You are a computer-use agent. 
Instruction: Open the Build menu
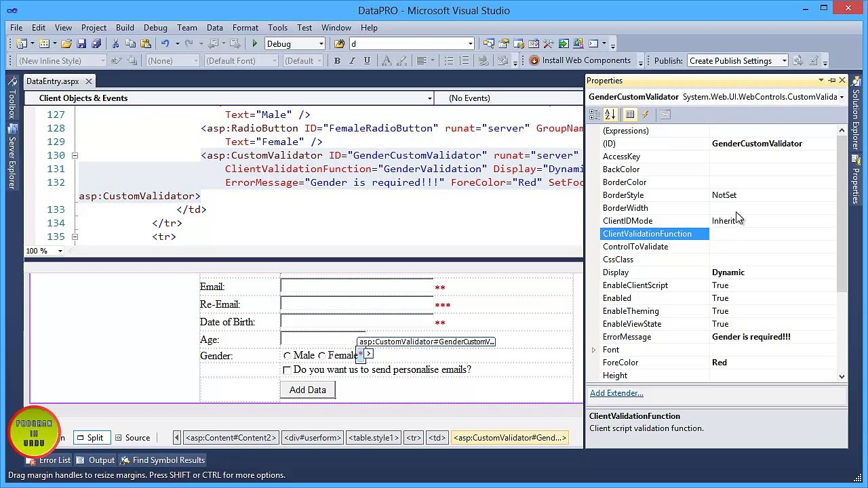[125, 28]
